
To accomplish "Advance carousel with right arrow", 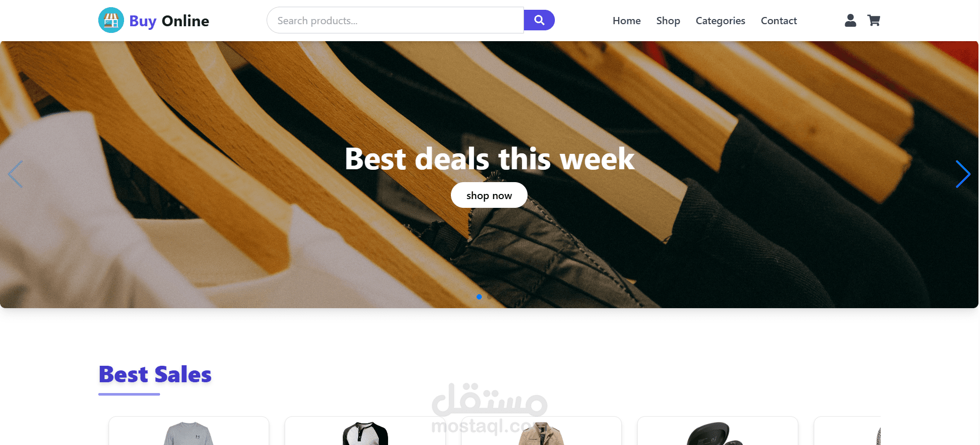I will (x=963, y=174).
